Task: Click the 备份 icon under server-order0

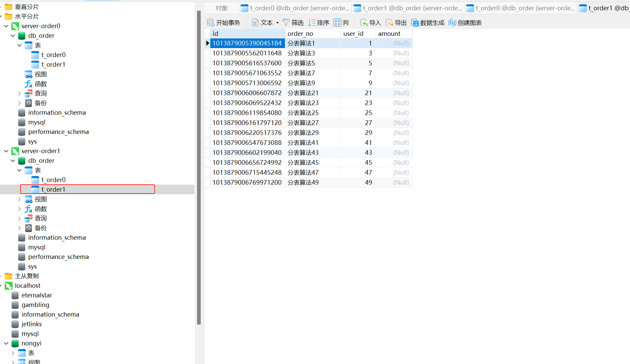Action: [29, 103]
